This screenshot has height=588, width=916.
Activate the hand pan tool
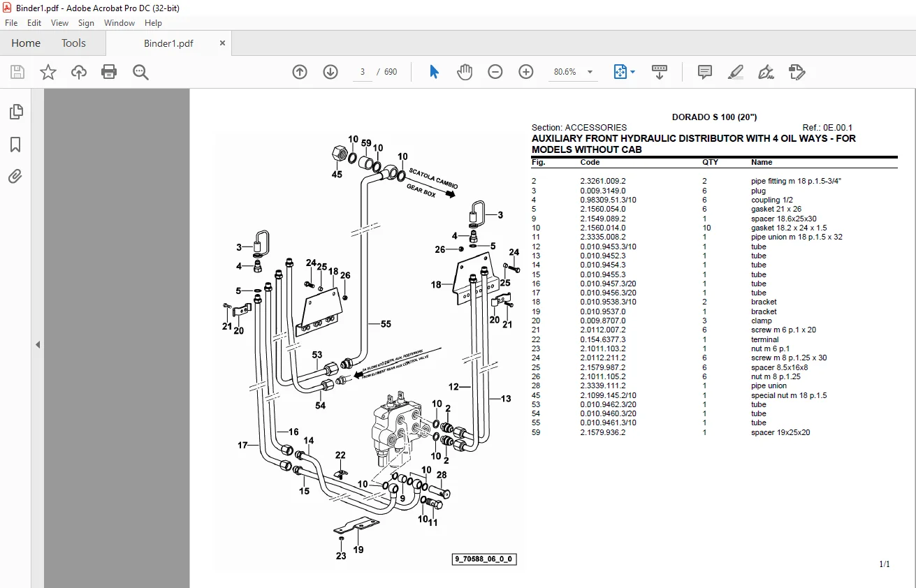point(465,72)
